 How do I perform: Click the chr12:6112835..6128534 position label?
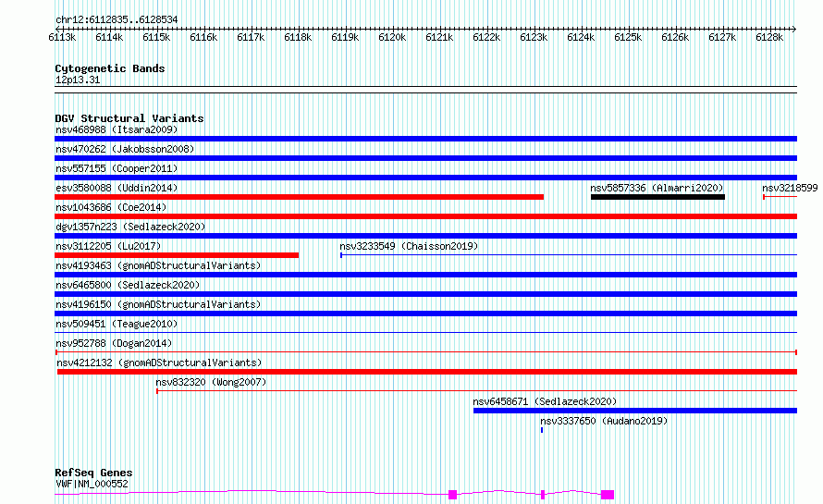click(x=117, y=19)
